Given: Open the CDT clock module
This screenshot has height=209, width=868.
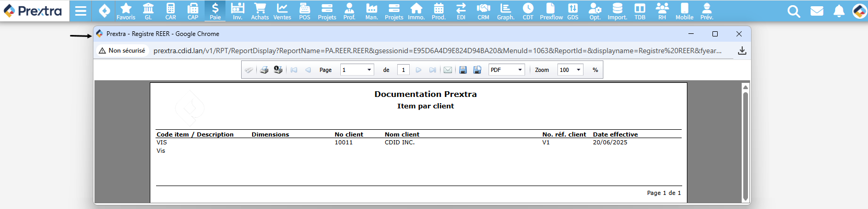Looking at the screenshot, I should pyautogui.click(x=528, y=10).
